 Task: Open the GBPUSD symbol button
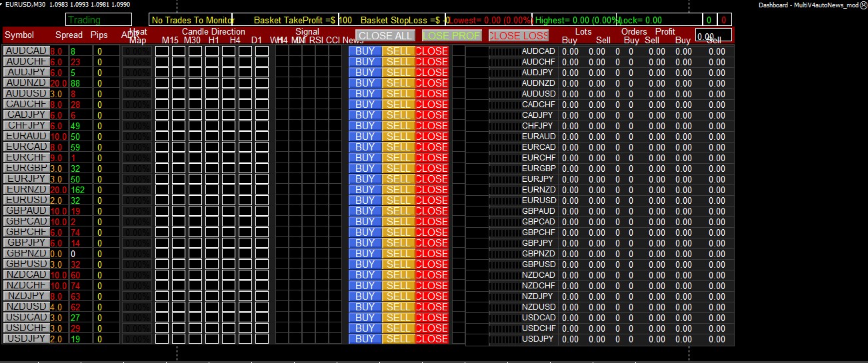point(26,264)
